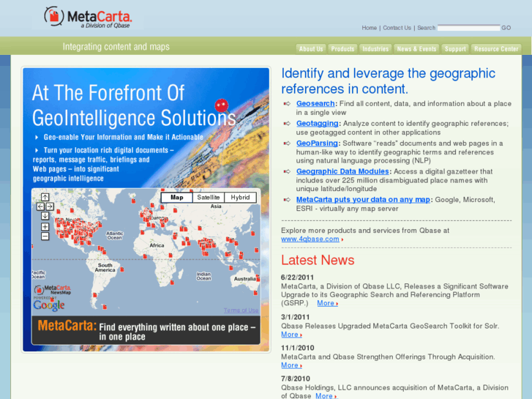The image size is (532, 399).
Task: Go to the Home link
Action: (x=369, y=28)
